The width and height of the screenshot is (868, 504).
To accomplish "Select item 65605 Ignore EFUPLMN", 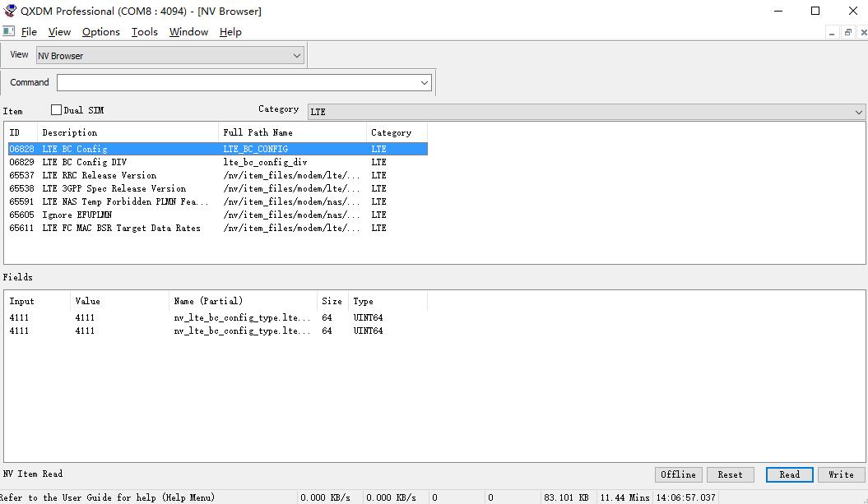I will tap(217, 215).
